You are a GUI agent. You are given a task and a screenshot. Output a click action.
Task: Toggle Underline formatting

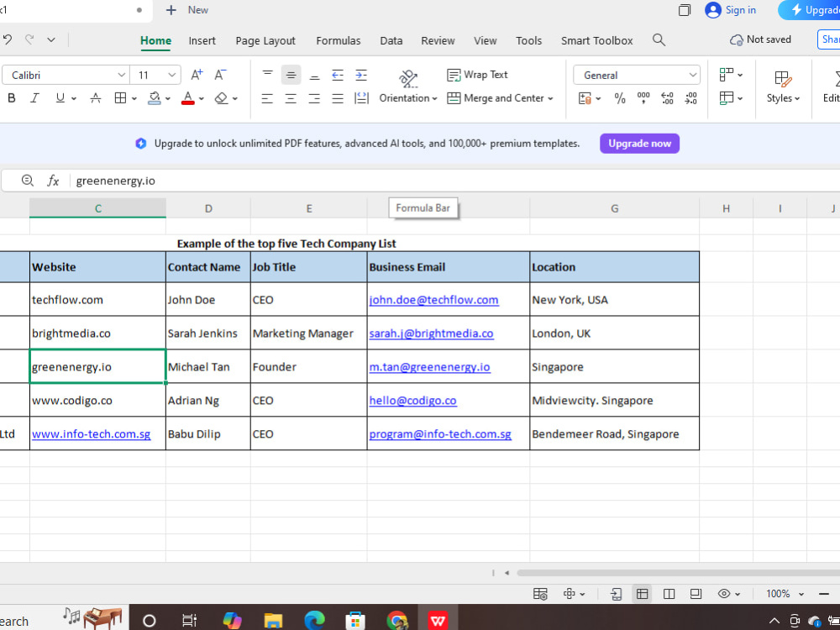pos(60,98)
